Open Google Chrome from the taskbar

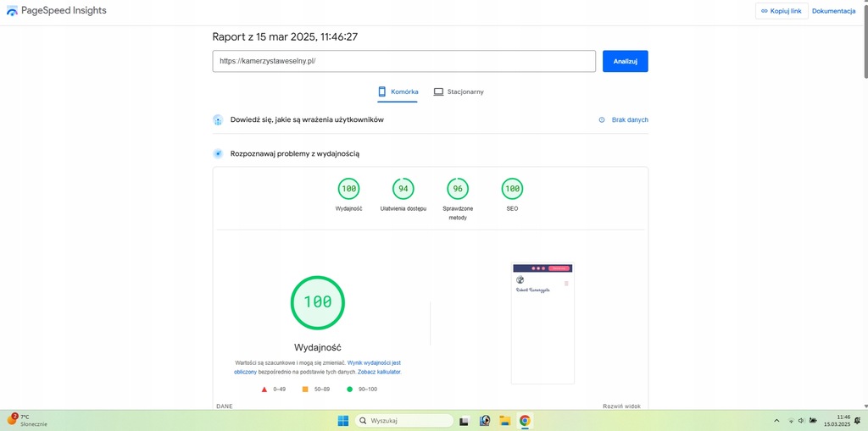click(x=525, y=420)
